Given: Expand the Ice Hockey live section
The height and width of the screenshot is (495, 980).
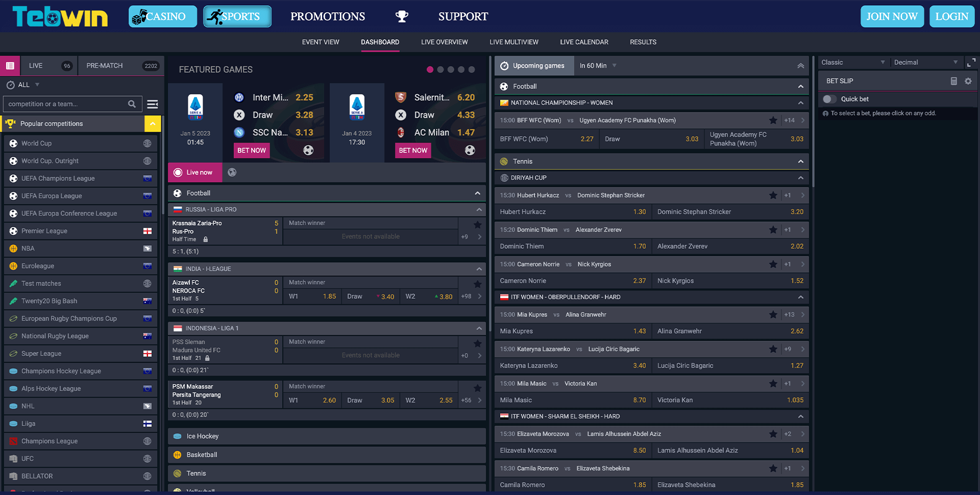Looking at the screenshot, I should coord(327,436).
